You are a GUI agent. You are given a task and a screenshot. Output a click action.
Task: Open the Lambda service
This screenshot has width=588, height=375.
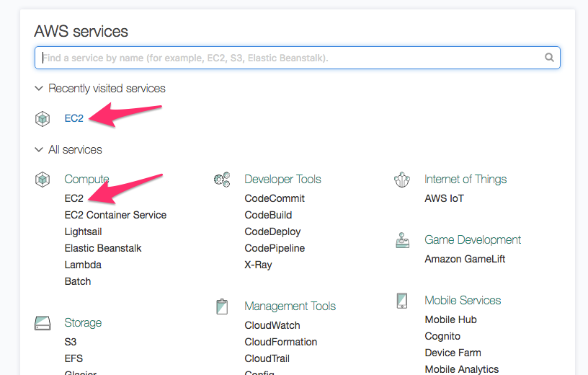pyautogui.click(x=83, y=265)
